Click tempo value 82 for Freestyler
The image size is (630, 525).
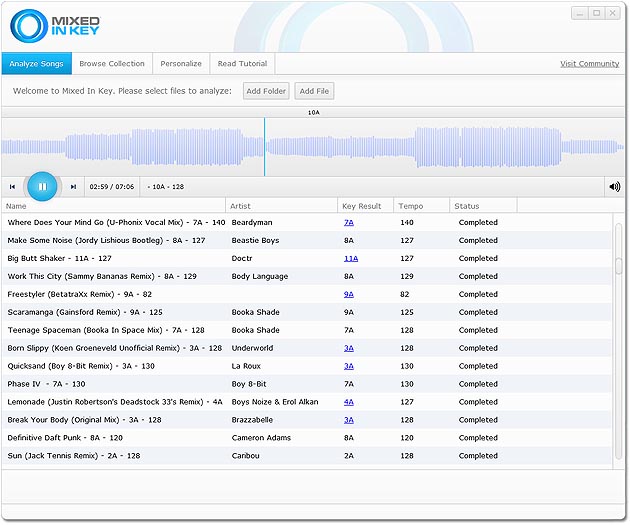[404, 294]
